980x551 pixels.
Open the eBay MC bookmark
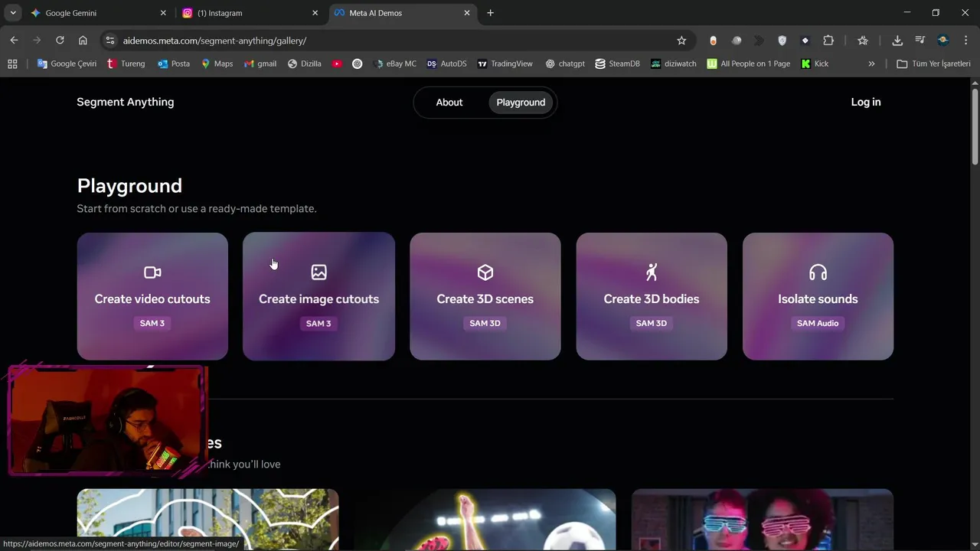(x=395, y=64)
